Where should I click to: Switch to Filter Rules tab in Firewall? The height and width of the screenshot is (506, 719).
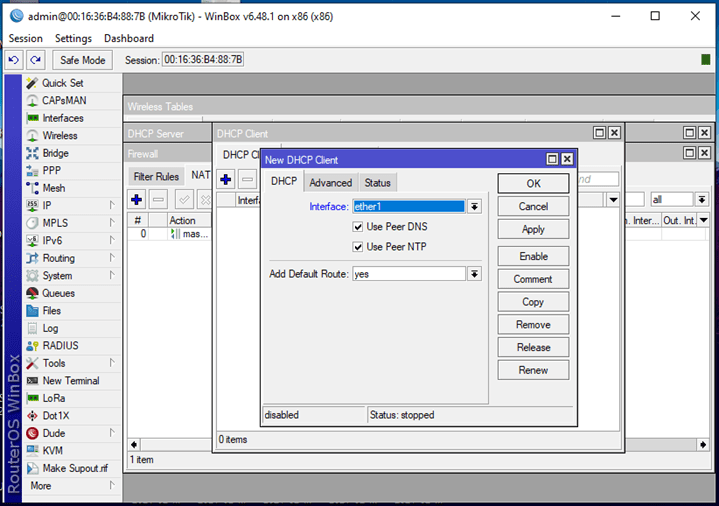point(156,177)
